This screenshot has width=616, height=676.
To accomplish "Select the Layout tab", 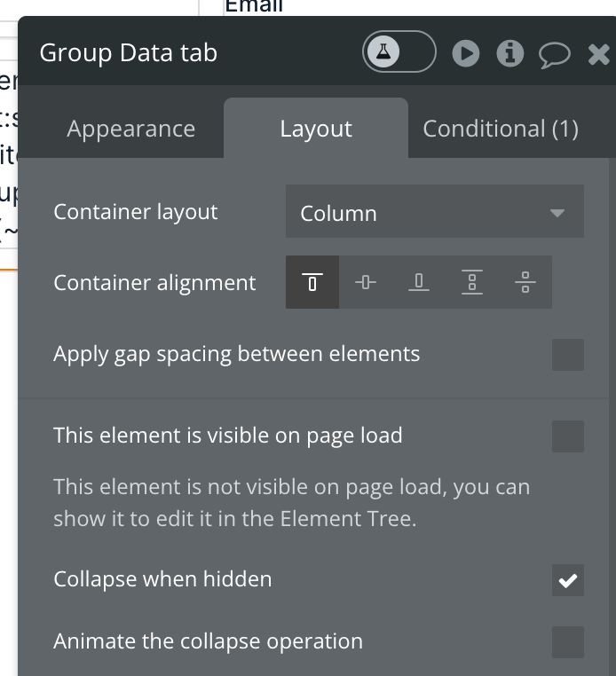I will [x=316, y=129].
